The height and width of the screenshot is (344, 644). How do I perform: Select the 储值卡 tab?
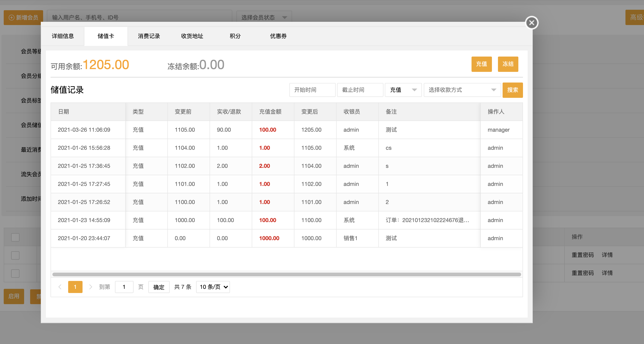point(106,36)
